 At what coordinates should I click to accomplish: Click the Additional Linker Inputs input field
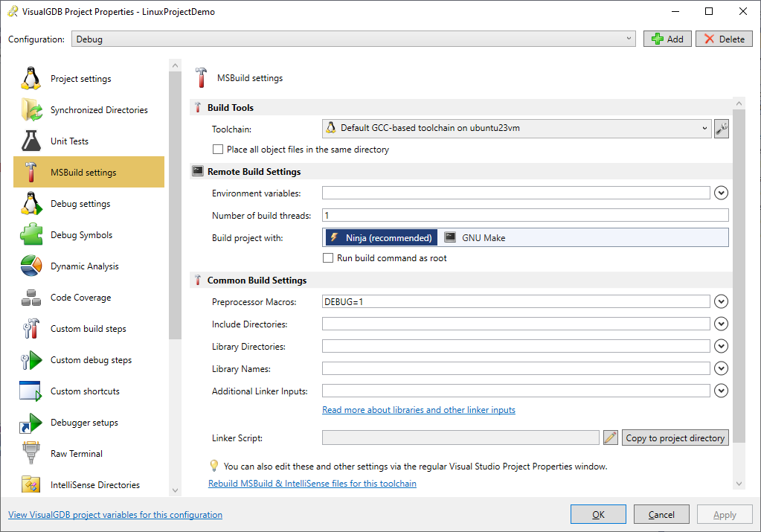click(516, 391)
